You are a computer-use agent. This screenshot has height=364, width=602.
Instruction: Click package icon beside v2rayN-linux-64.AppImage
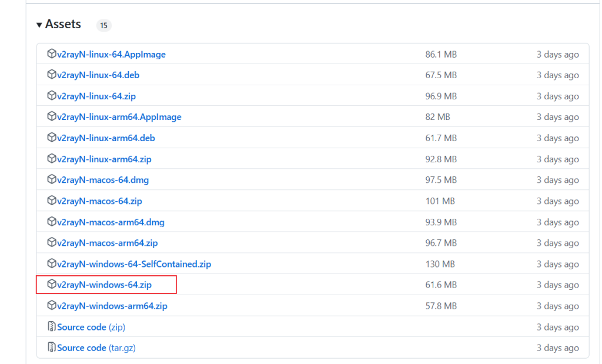(52, 54)
